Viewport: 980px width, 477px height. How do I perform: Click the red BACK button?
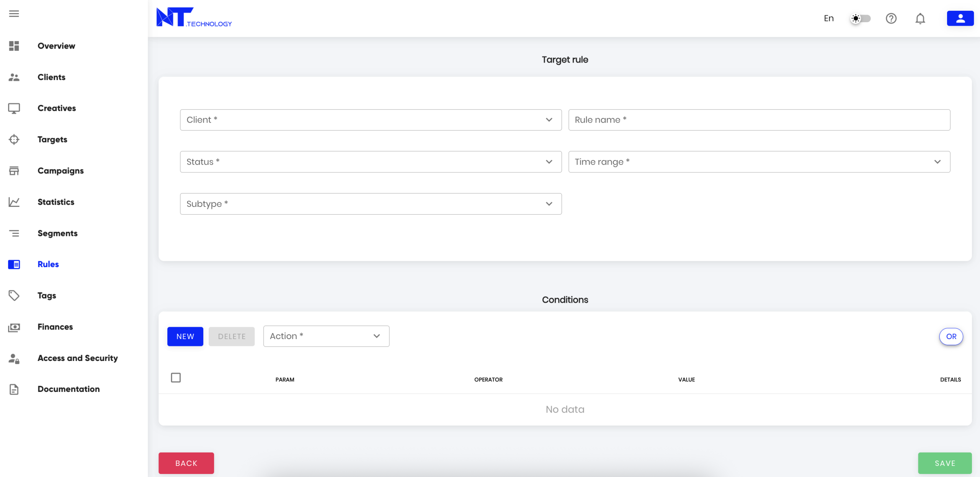186,463
